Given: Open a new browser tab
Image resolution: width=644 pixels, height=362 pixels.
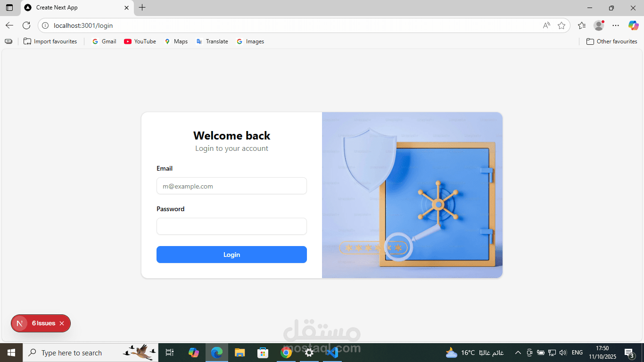Looking at the screenshot, I should coord(142,8).
